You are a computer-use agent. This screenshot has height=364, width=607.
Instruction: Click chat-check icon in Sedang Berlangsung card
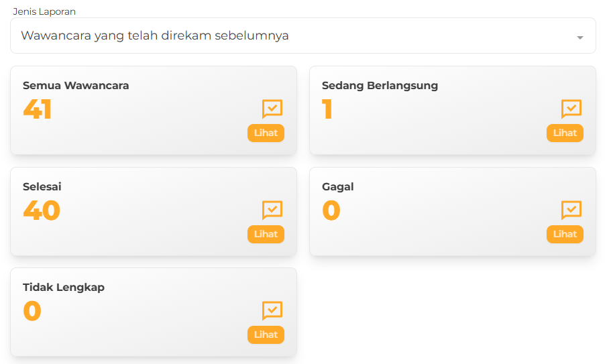(571, 109)
